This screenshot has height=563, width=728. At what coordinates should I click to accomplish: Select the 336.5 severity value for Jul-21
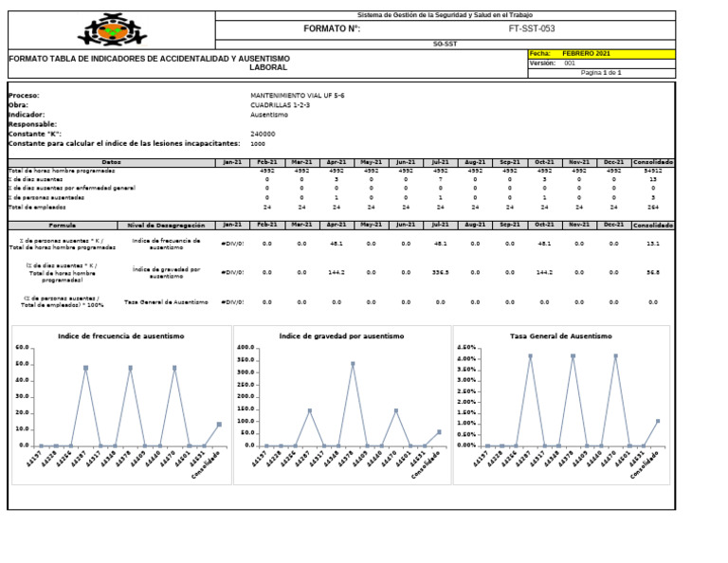pyautogui.click(x=440, y=272)
